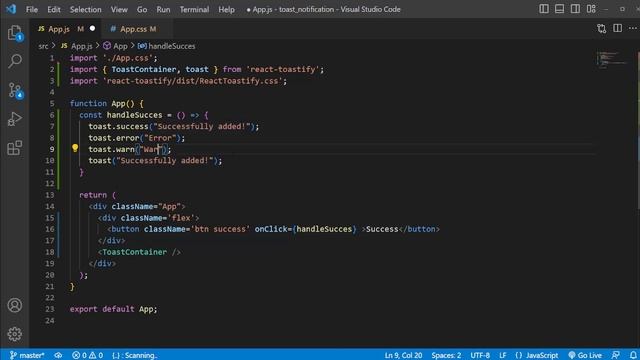Open the Go menu
This screenshot has width=640, height=360.
click(142, 9)
